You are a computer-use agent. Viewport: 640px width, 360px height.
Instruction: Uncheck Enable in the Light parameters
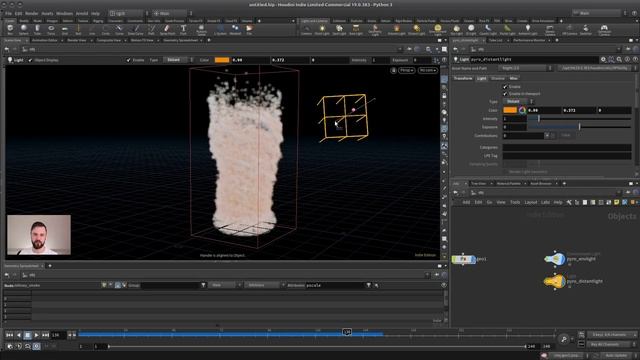(505, 87)
